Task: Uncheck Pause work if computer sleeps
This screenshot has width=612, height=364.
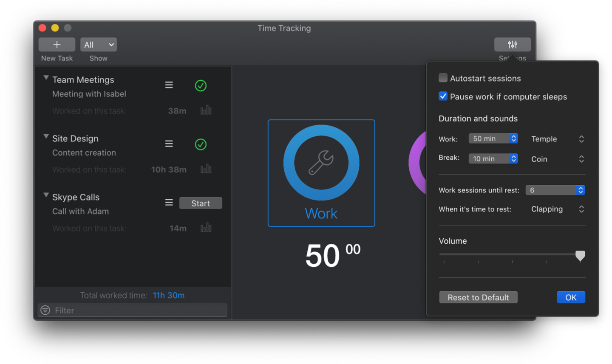Action: (443, 96)
